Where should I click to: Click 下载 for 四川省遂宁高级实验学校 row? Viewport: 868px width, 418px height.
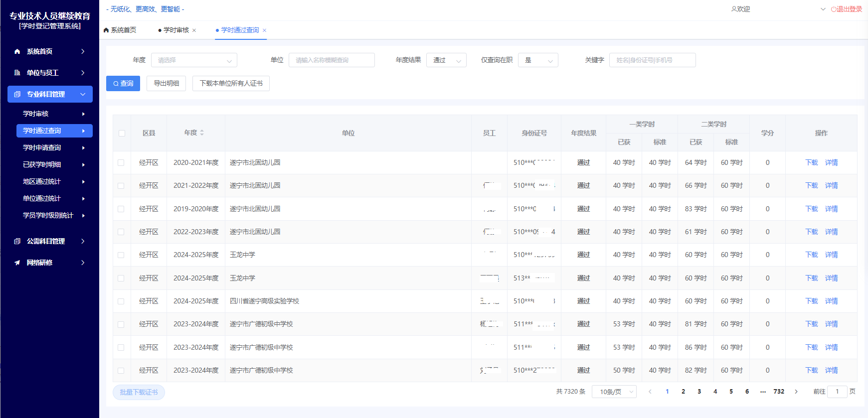pyautogui.click(x=812, y=301)
